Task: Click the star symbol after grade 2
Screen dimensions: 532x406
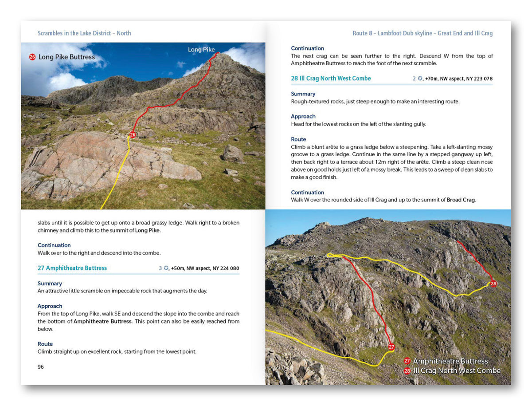Action: pyautogui.click(x=420, y=79)
